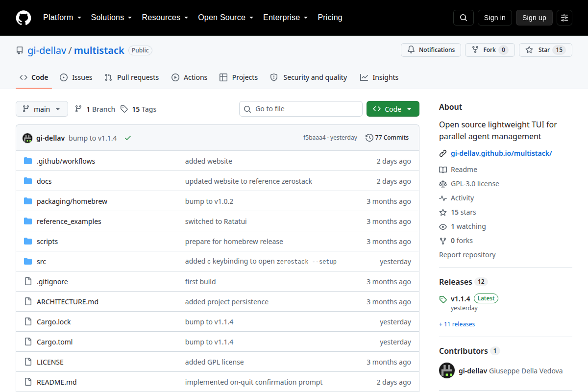Switch to the Insights tab
The image size is (588, 392).
pyautogui.click(x=379, y=77)
